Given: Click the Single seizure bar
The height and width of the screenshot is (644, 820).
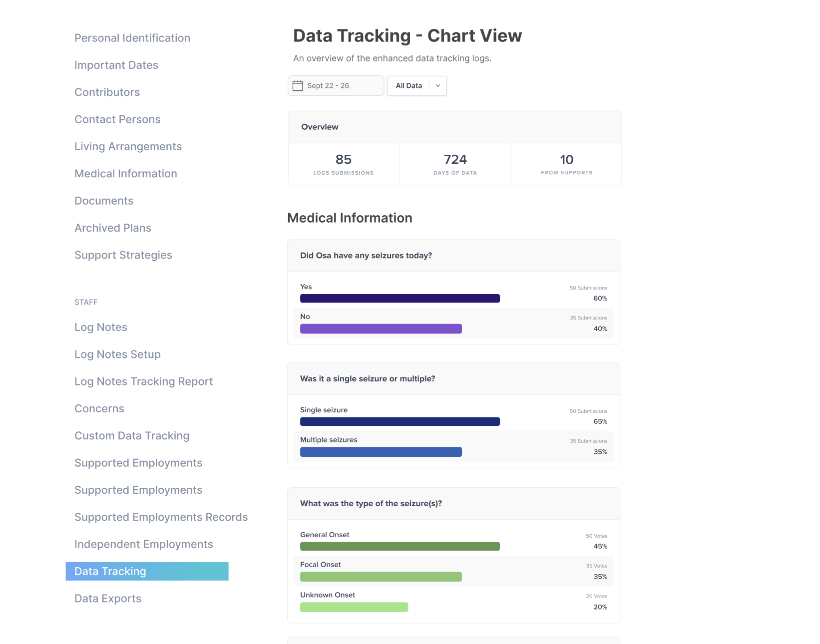Looking at the screenshot, I should point(400,422).
